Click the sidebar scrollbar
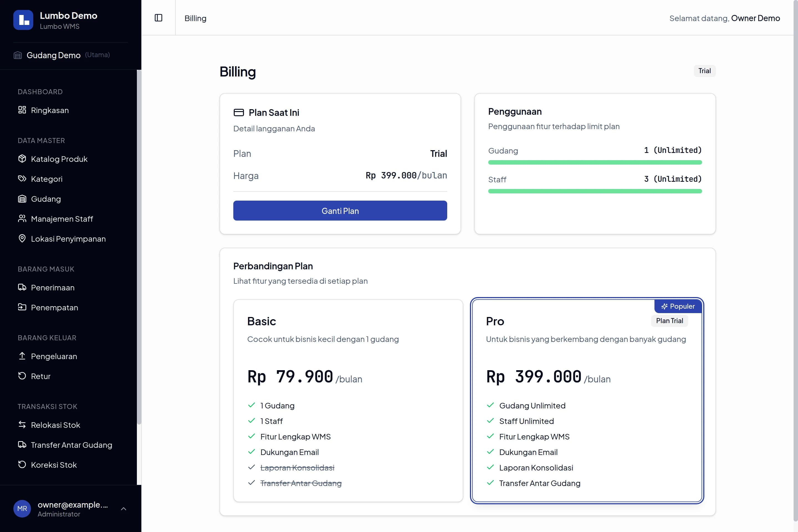The width and height of the screenshot is (798, 532). [139, 247]
